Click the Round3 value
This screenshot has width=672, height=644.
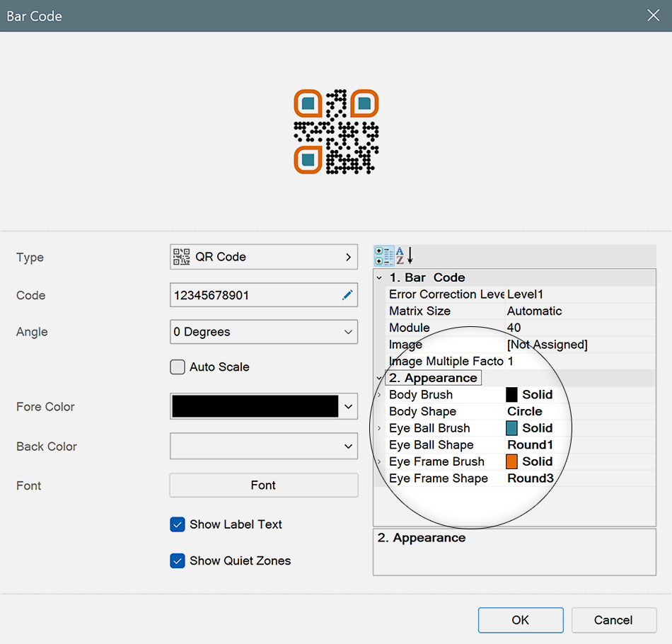click(531, 478)
